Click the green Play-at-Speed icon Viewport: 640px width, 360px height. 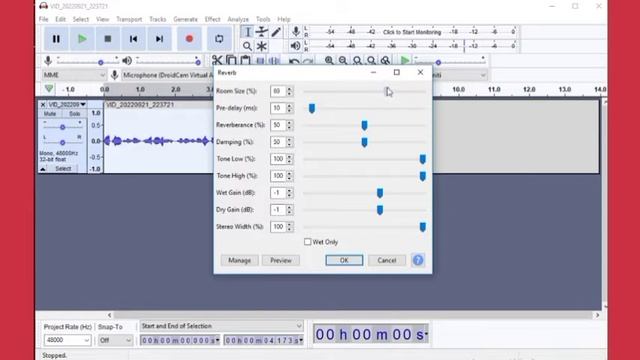(x=405, y=61)
